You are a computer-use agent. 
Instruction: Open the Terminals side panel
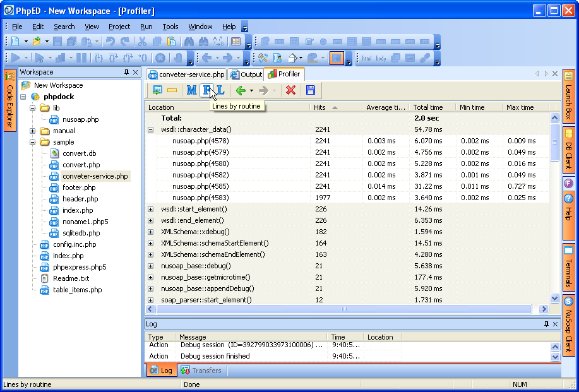(569, 267)
